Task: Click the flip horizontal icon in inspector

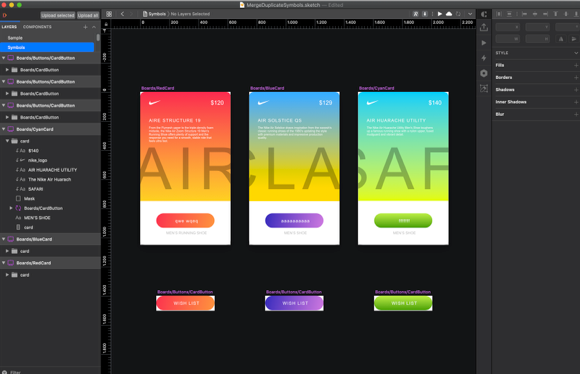Action: (561, 39)
